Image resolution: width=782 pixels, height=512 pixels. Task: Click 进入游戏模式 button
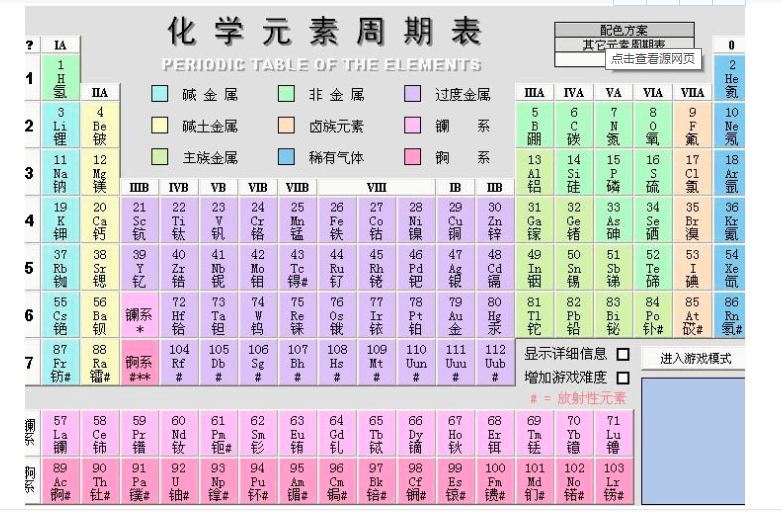[695, 358]
